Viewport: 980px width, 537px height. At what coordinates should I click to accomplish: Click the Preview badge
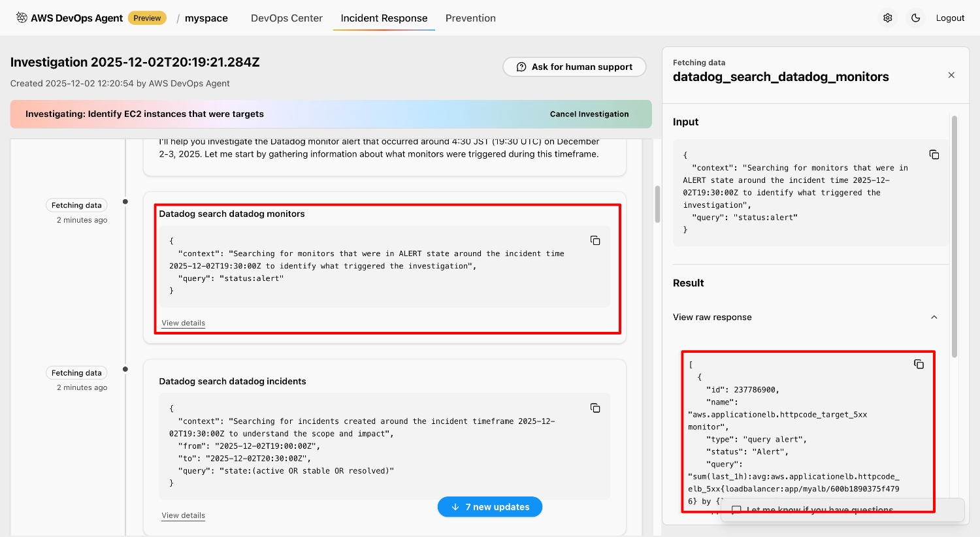(x=147, y=18)
